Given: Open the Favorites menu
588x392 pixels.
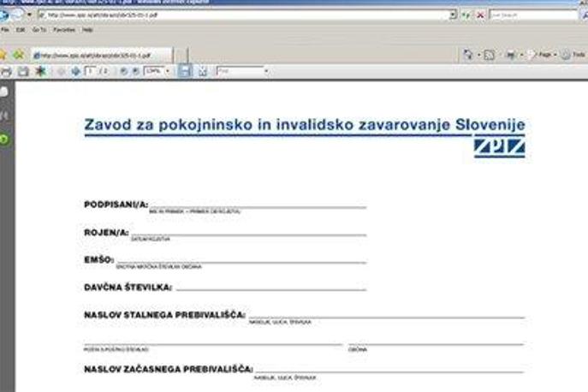Looking at the screenshot, I should [63, 30].
